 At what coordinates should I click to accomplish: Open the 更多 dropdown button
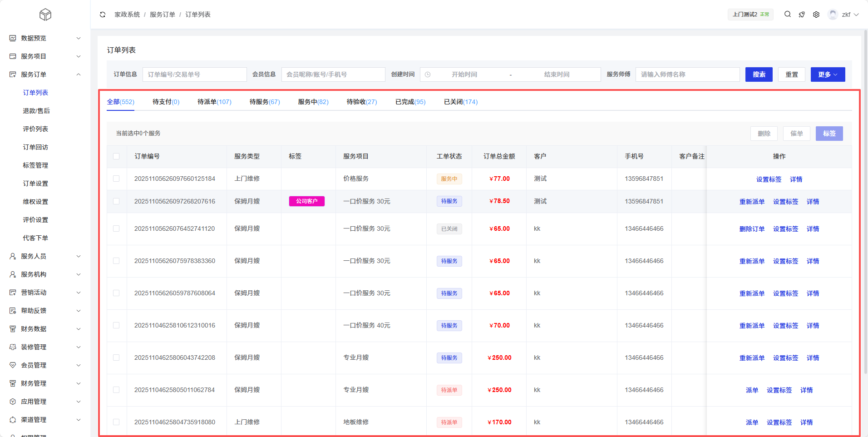coord(828,74)
